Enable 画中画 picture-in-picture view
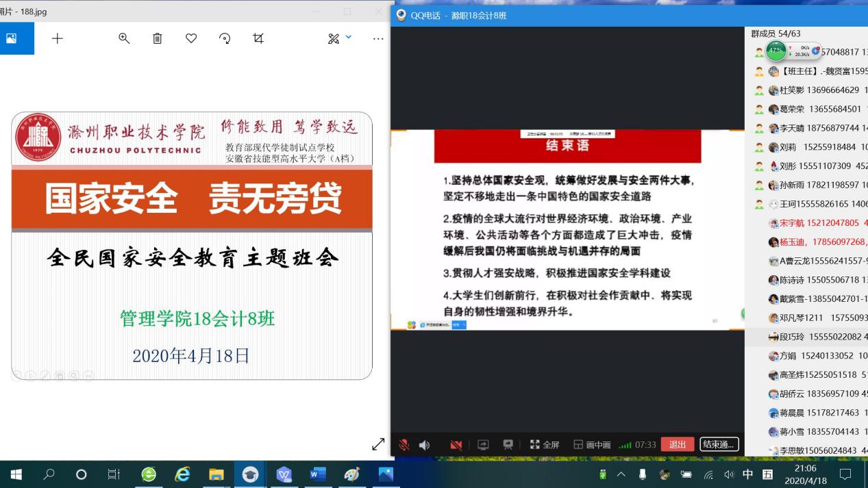868x488 pixels. tap(592, 445)
